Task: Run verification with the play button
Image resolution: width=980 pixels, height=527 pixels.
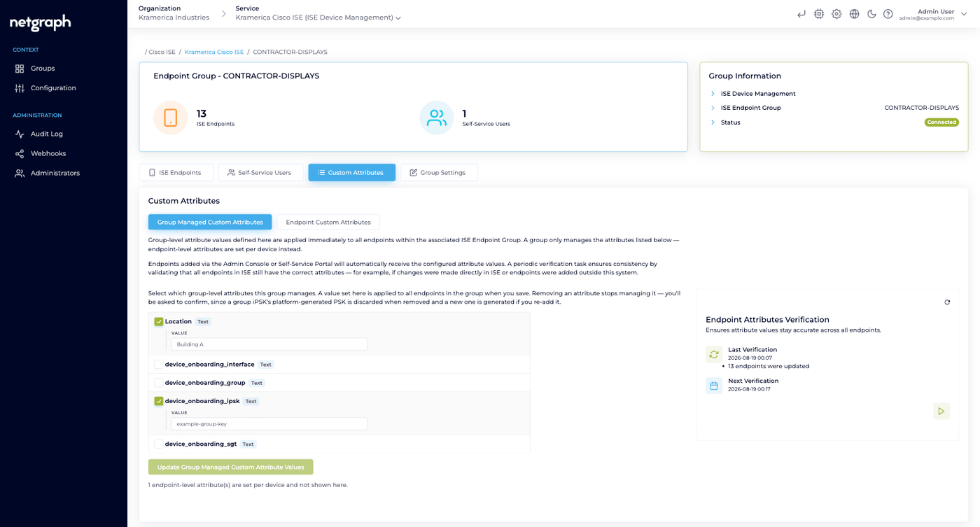Action: pyautogui.click(x=941, y=411)
